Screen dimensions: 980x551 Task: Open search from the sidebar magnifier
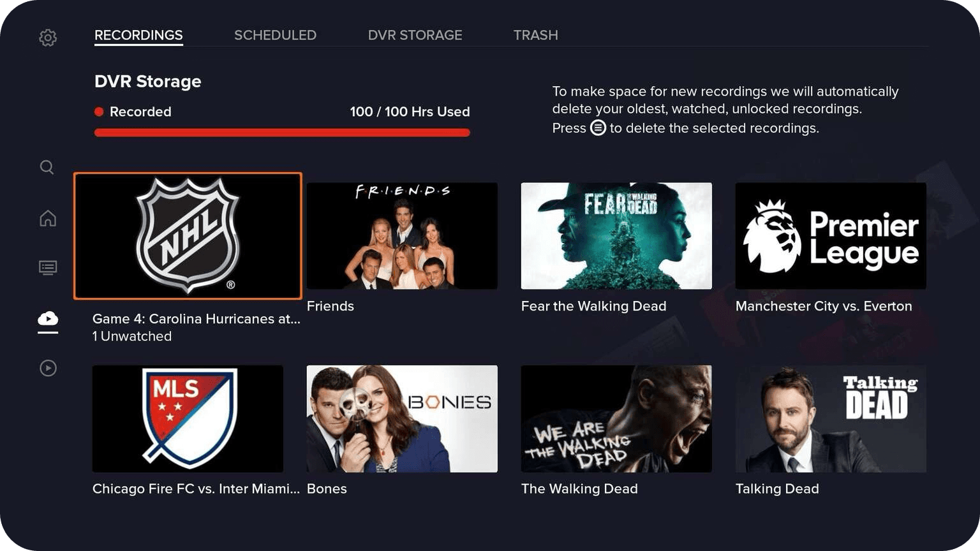pos(47,167)
